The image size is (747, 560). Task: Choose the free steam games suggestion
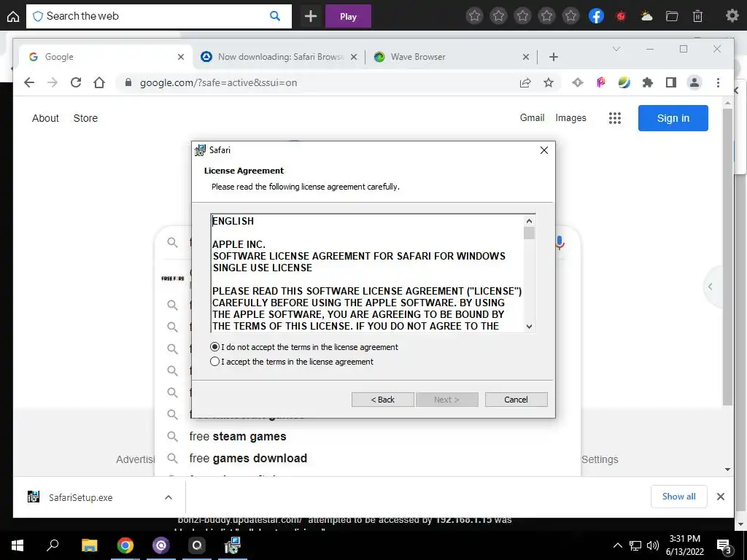238,437
